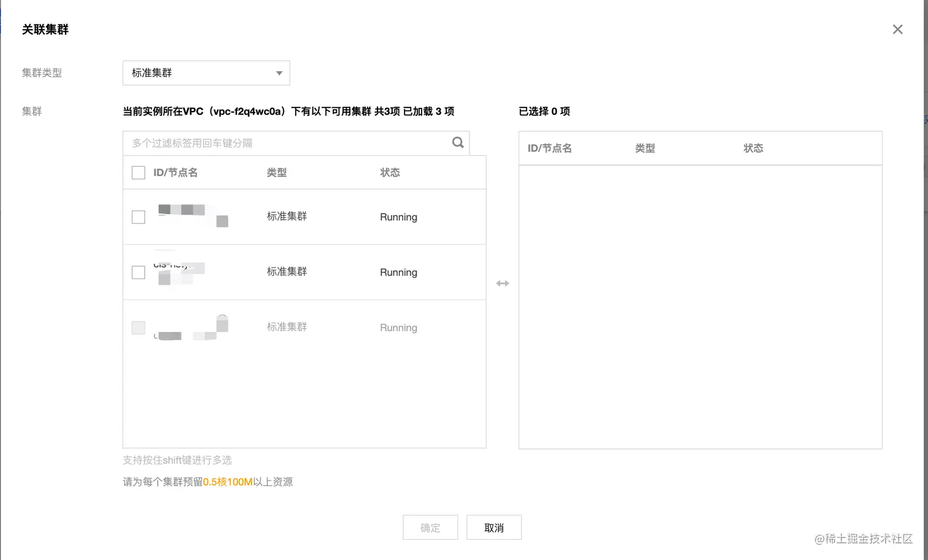Screen dimensions: 928x560
Task: Click the 确定 button
Action: click(x=430, y=527)
